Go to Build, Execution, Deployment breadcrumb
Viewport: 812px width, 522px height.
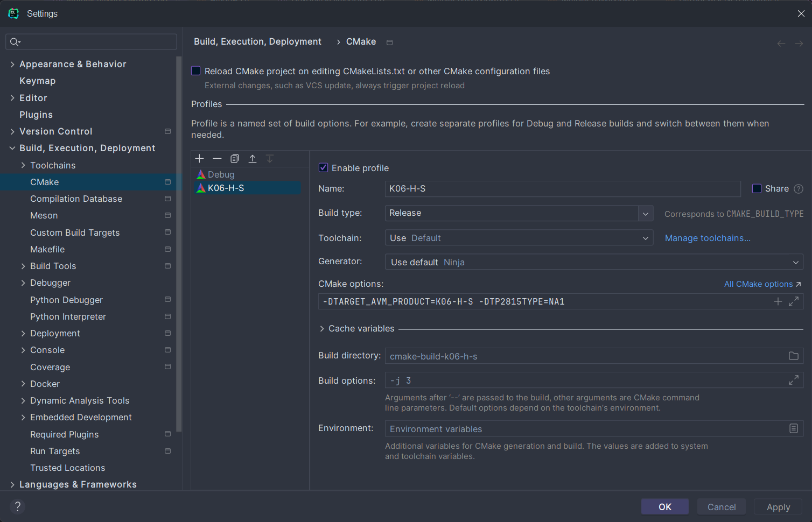click(257, 41)
